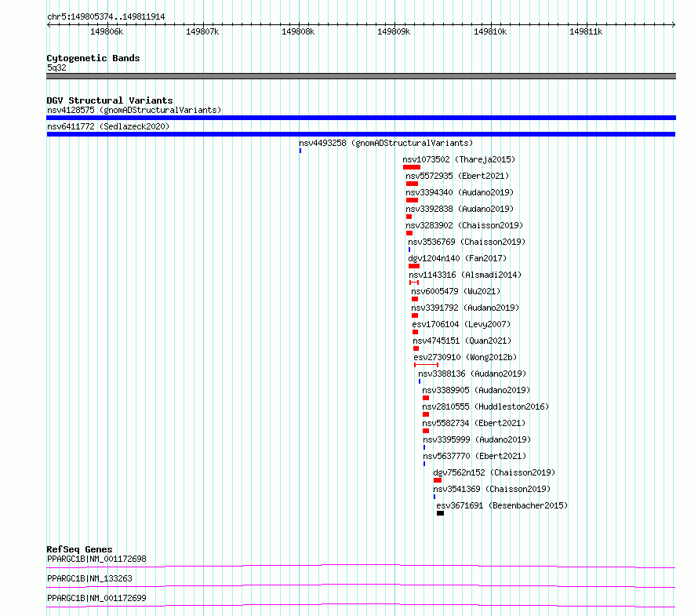Click the red bar under dgv1204n140
Image resolution: width=698 pixels, height=616 pixels.
[x=414, y=266]
